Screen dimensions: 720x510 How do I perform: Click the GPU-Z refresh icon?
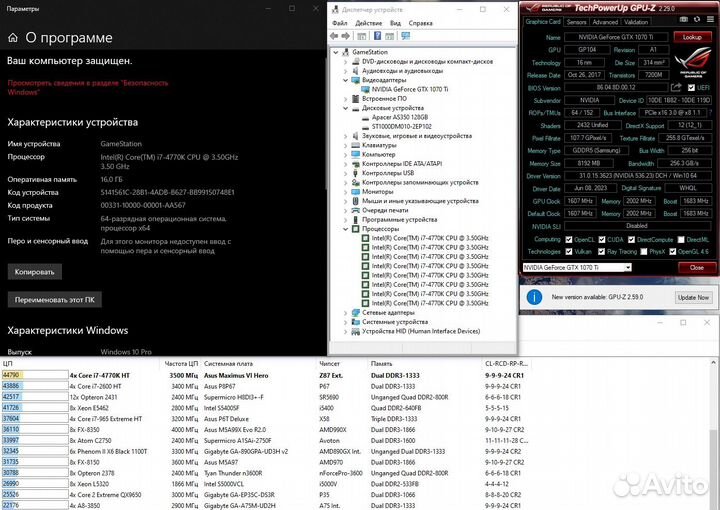click(x=697, y=19)
